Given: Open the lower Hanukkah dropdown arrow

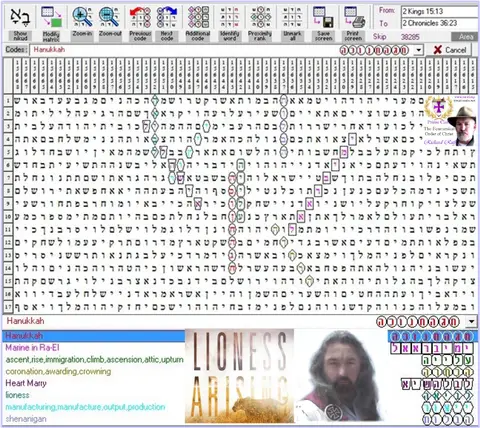Looking at the screenshot, I should (472, 321).
